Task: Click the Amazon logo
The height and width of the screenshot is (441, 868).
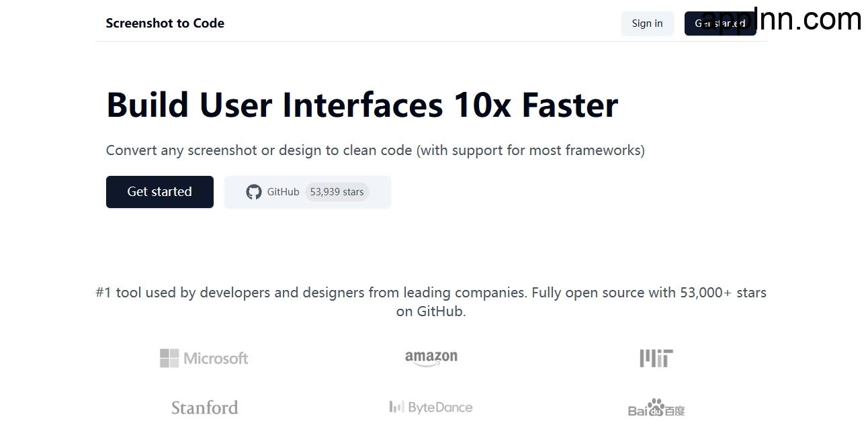Action: tap(431, 358)
